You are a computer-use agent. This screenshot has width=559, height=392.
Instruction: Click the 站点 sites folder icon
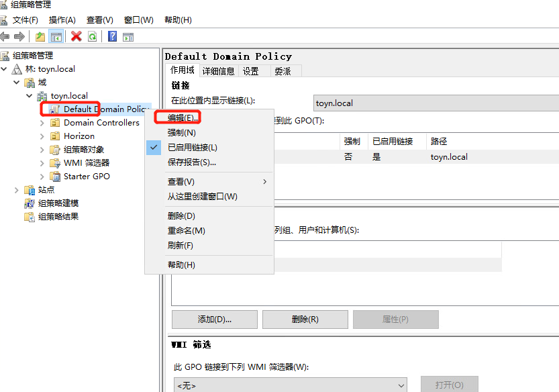click(x=30, y=190)
